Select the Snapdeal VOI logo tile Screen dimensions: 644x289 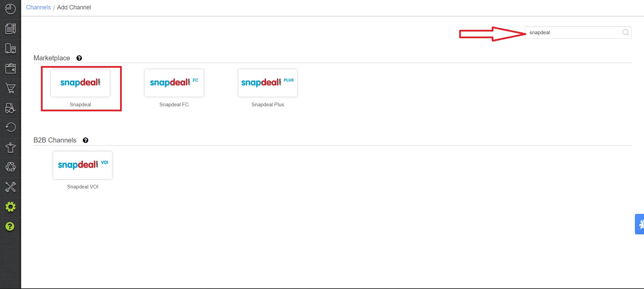(x=83, y=165)
